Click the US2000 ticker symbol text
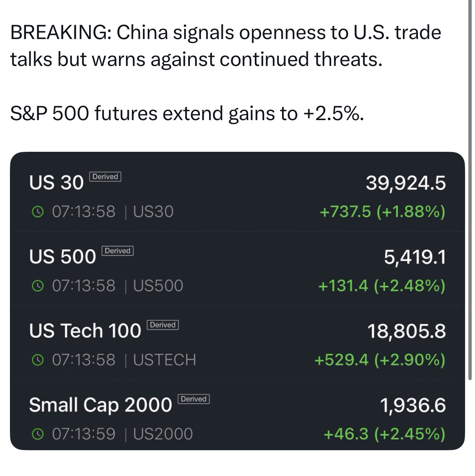Screen dimensions: 475x476 (163, 434)
